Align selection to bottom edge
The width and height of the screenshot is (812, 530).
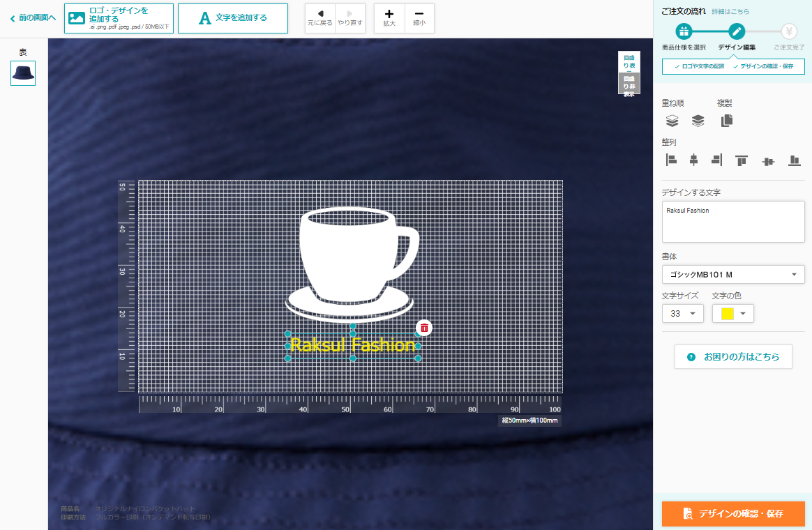tap(795, 160)
